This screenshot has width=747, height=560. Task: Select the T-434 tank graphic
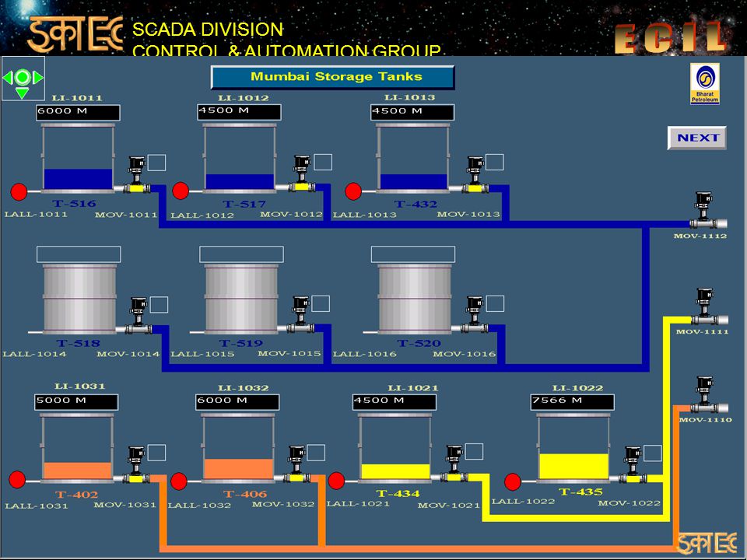point(395,448)
